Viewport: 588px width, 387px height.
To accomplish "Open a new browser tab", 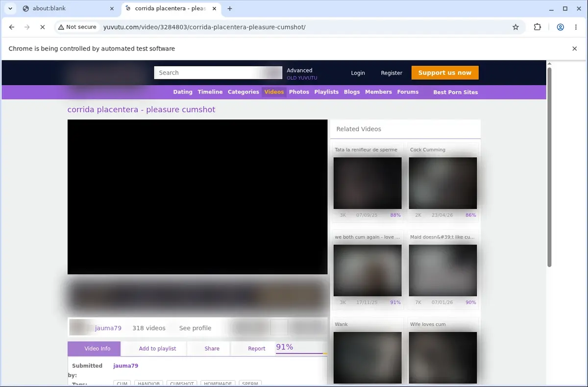I will 230,8.
